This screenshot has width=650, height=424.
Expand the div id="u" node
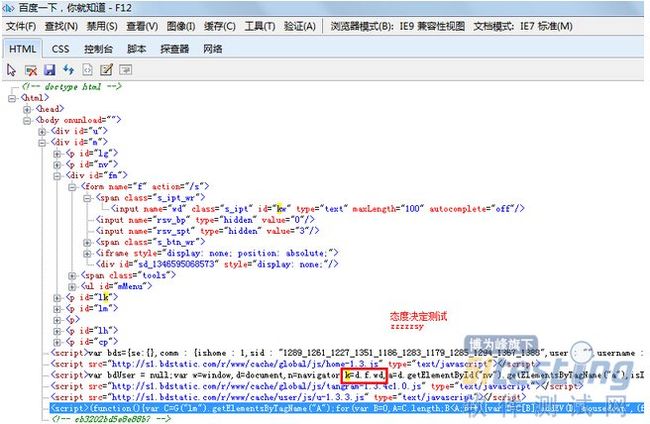click(x=42, y=132)
